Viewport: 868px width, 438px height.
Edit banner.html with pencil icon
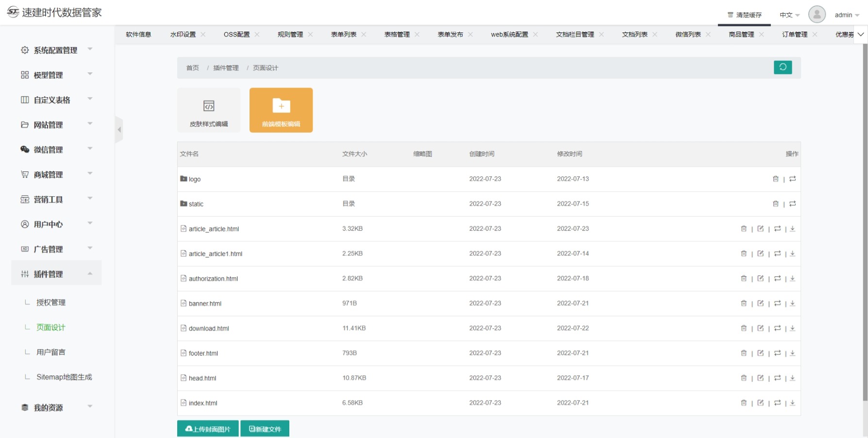[760, 303]
